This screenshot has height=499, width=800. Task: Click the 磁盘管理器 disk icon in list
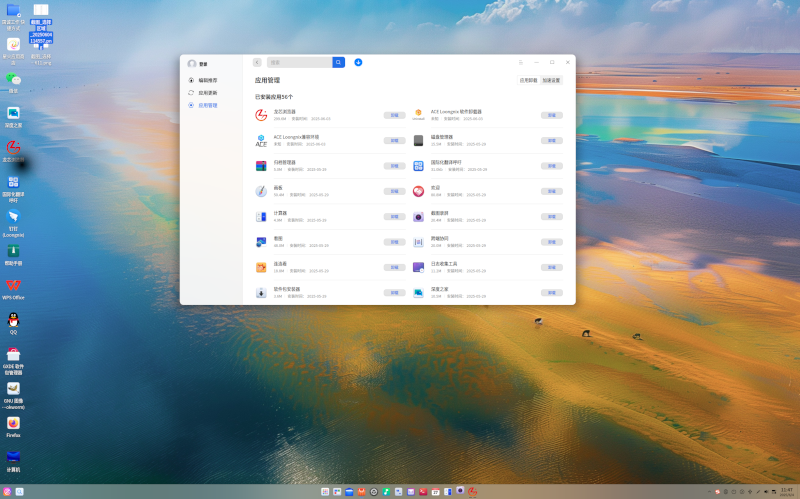pyautogui.click(x=418, y=140)
